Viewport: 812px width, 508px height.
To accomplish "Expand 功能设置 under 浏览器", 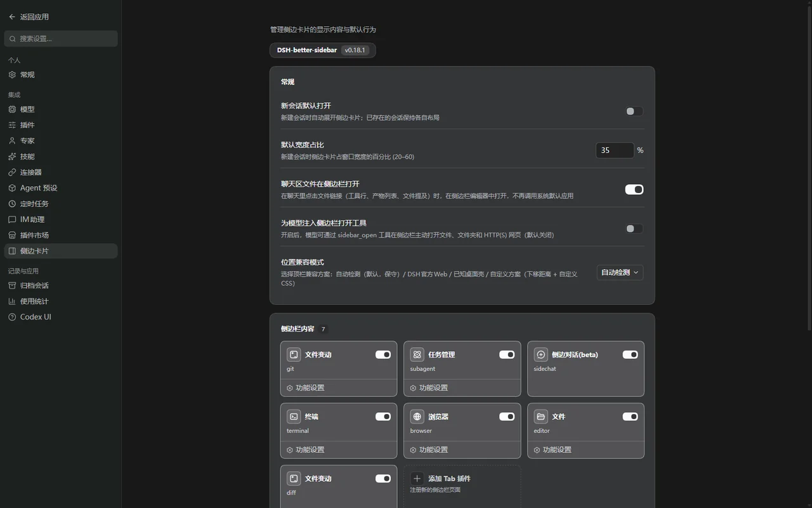I will tap(462, 450).
